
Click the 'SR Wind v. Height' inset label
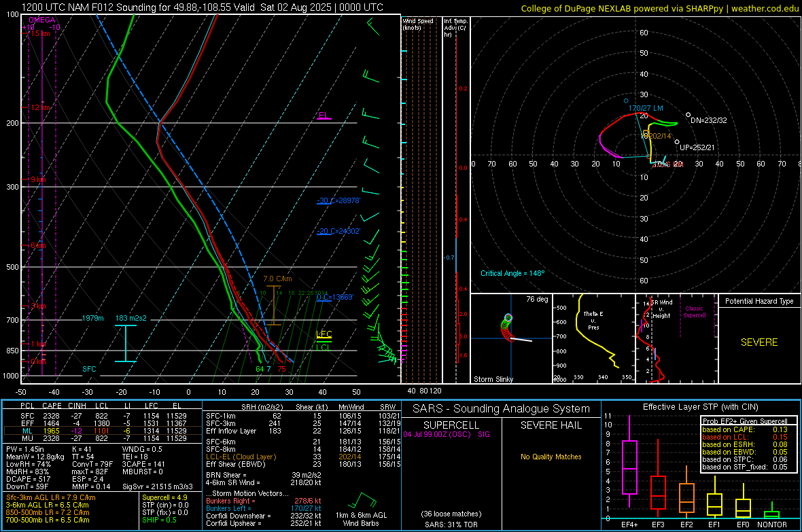(662, 309)
